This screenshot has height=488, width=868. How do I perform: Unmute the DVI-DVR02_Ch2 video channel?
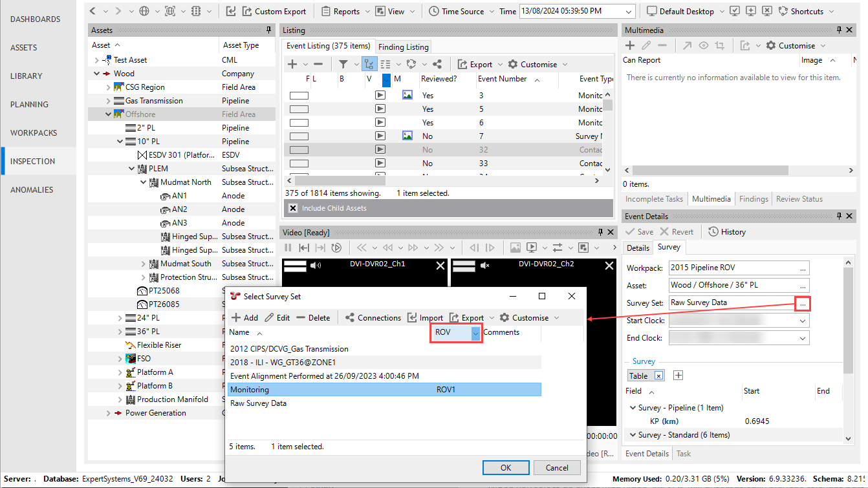[x=484, y=265]
